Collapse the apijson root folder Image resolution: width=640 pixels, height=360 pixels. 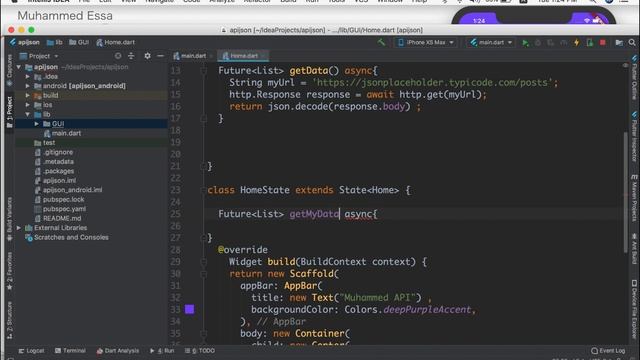(x=19, y=67)
